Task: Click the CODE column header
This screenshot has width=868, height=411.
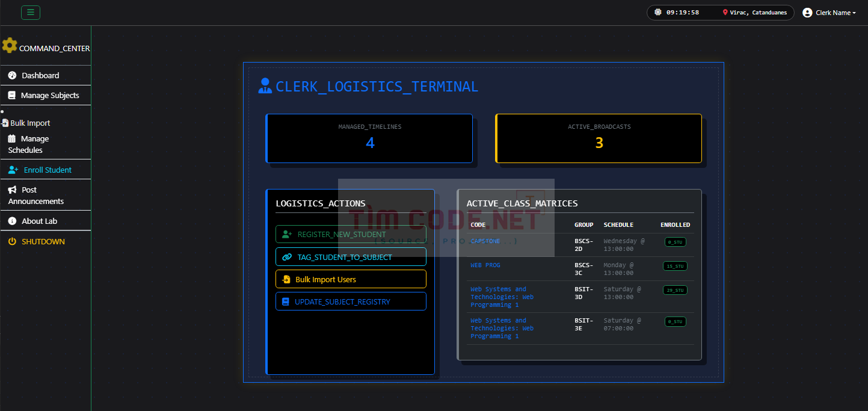Action: point(478,224)
